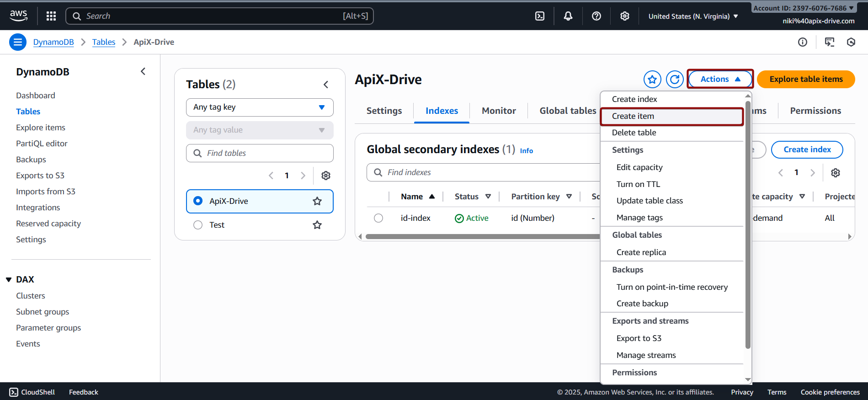Click the indexes table horizontal scrollbar
Viewport: 868px width, 400px height.
pos(480,237)
